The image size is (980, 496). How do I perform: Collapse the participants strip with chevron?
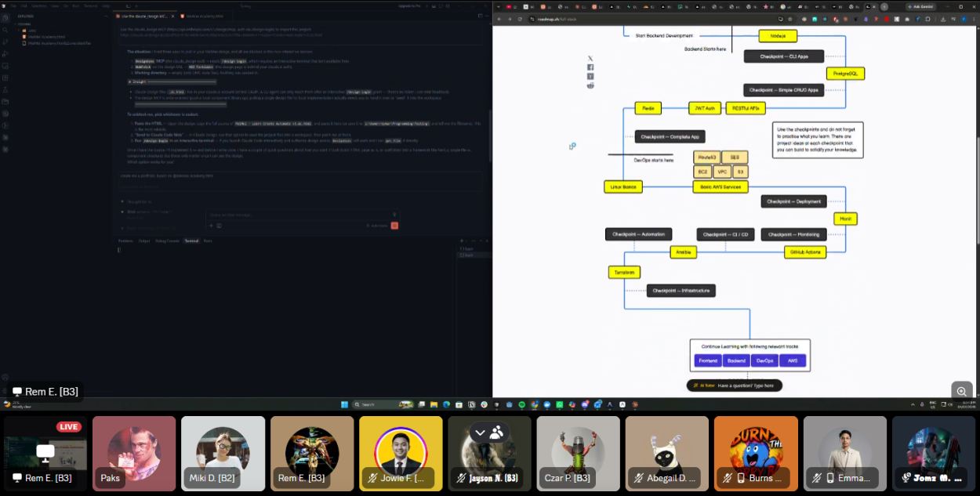point(480,433)
